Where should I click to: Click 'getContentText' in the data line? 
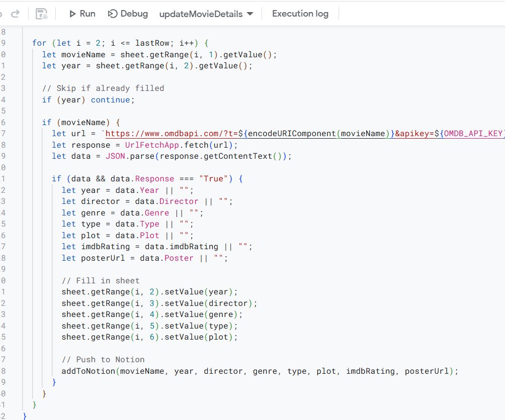pos(238,156)
